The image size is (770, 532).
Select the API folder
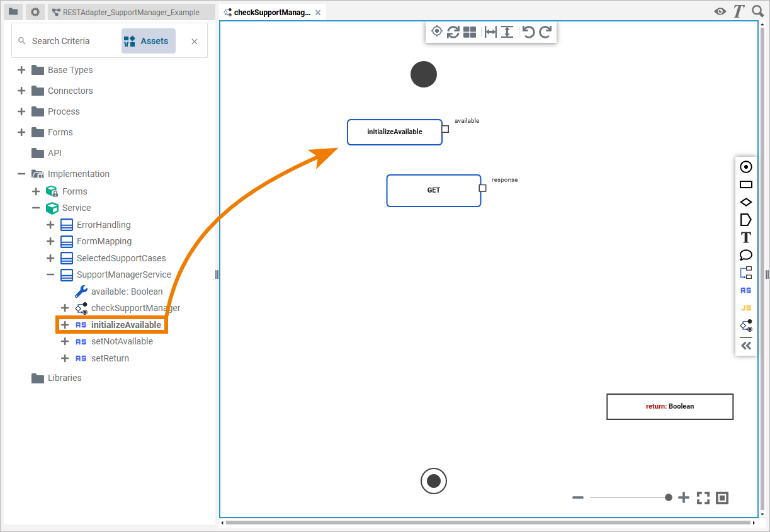pos(47,153)
